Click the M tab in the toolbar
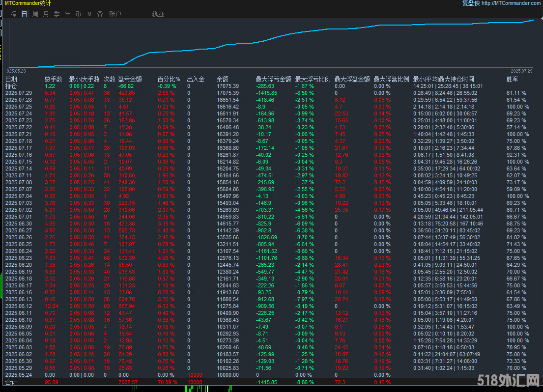This screenshot has width=543, height=392. pyautogui.click(x=89, y=14)
